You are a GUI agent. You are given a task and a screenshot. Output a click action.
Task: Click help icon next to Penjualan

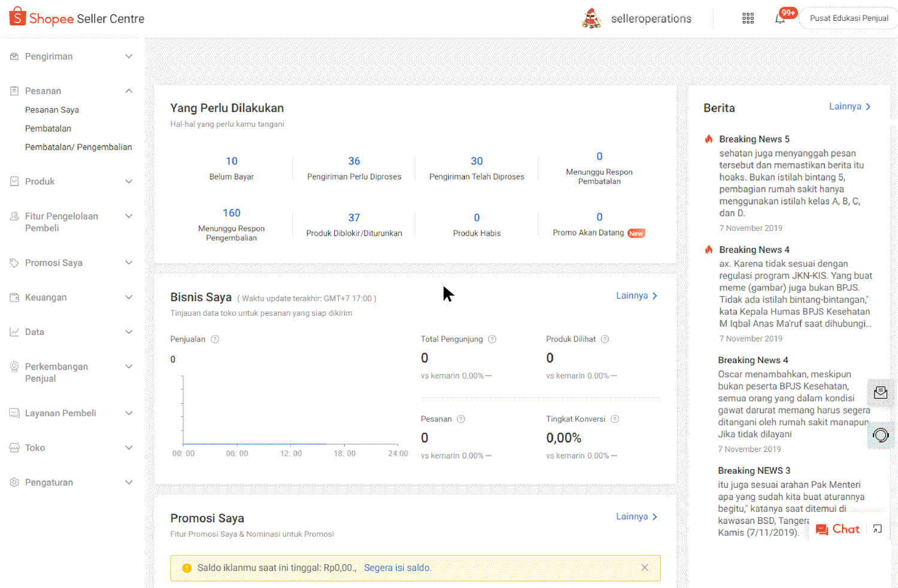coord(215,339)
